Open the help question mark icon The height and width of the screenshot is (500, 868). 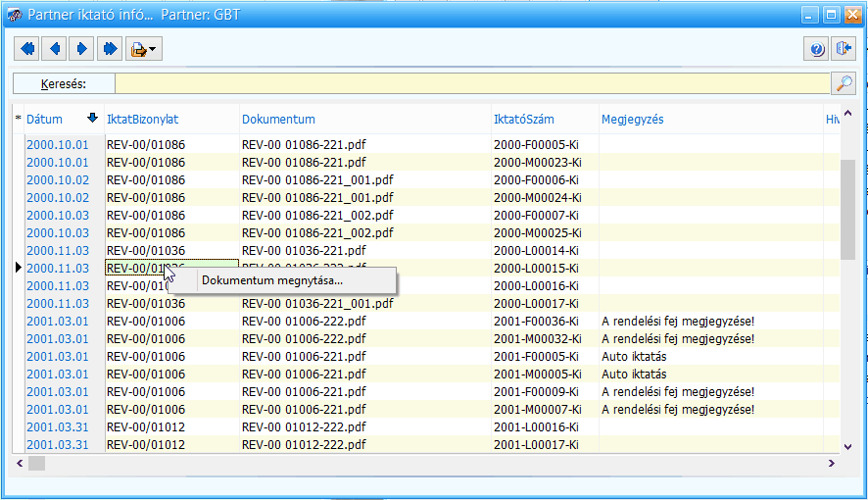816,49
